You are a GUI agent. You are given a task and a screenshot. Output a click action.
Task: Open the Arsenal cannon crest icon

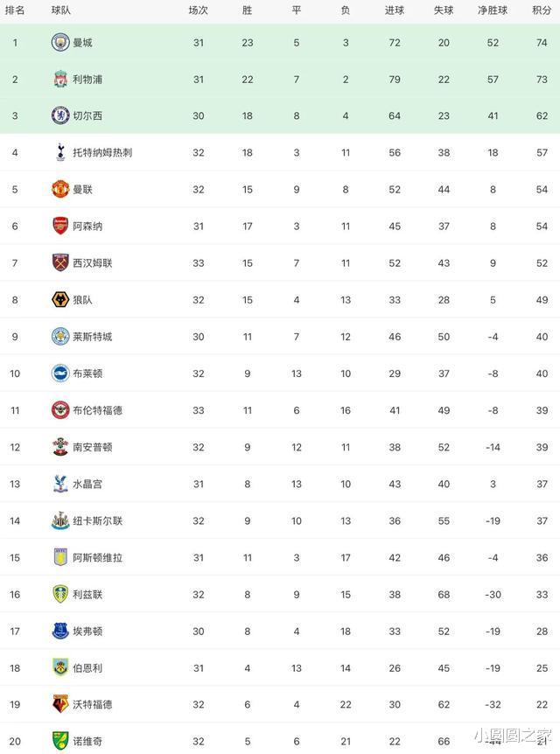pyautogui.click(x=60, y=226)
